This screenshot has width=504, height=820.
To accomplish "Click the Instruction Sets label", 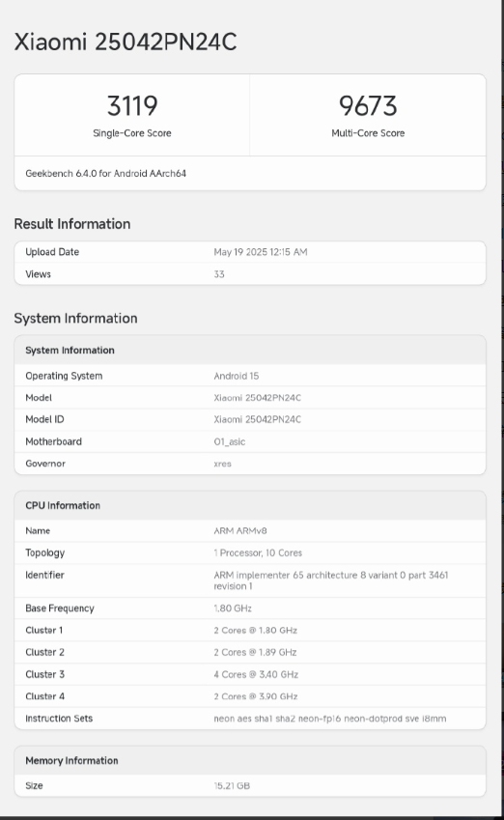I will point(59,719).
